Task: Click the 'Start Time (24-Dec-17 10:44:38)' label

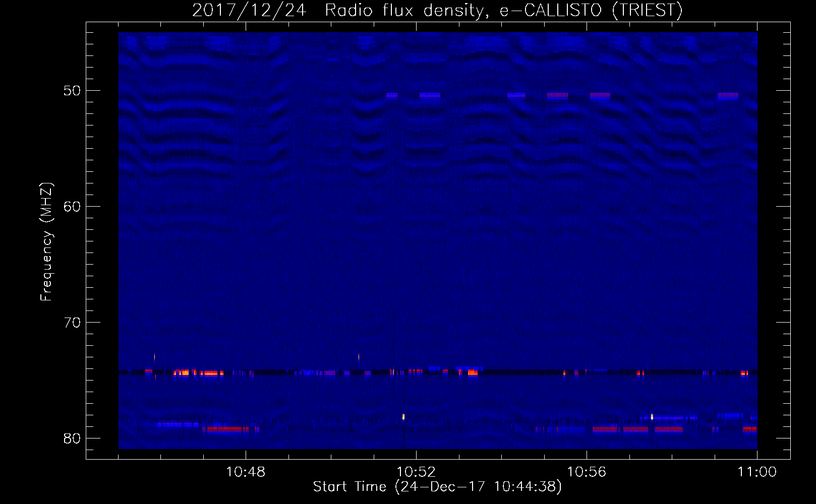Action: (x=437, y=486)
